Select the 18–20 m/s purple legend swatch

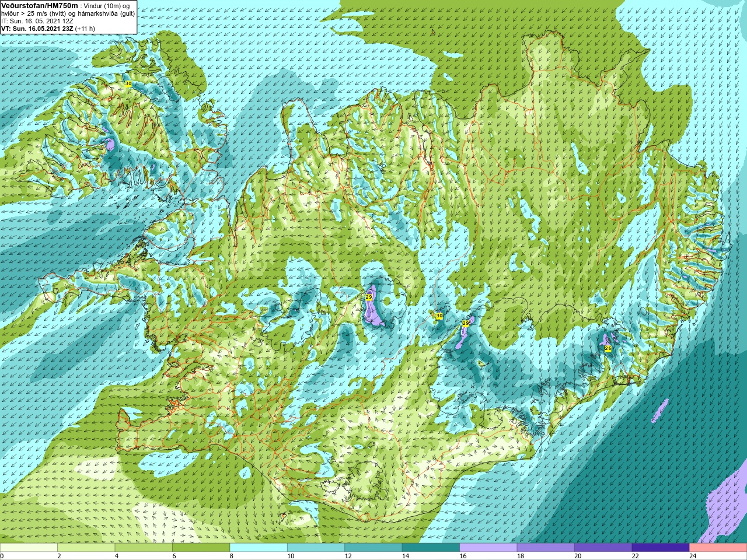click(546, 548)
